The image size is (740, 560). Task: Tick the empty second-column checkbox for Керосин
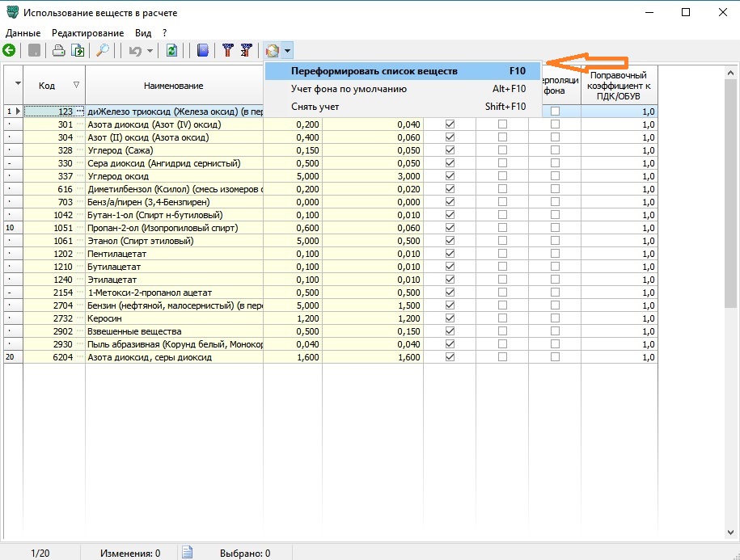click(502, 318)
